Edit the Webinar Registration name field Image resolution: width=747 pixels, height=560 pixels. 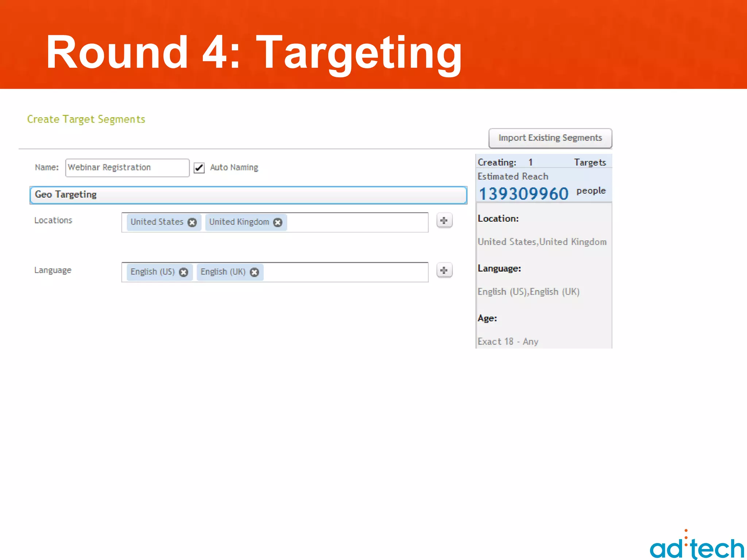click(x=127, y=168)
